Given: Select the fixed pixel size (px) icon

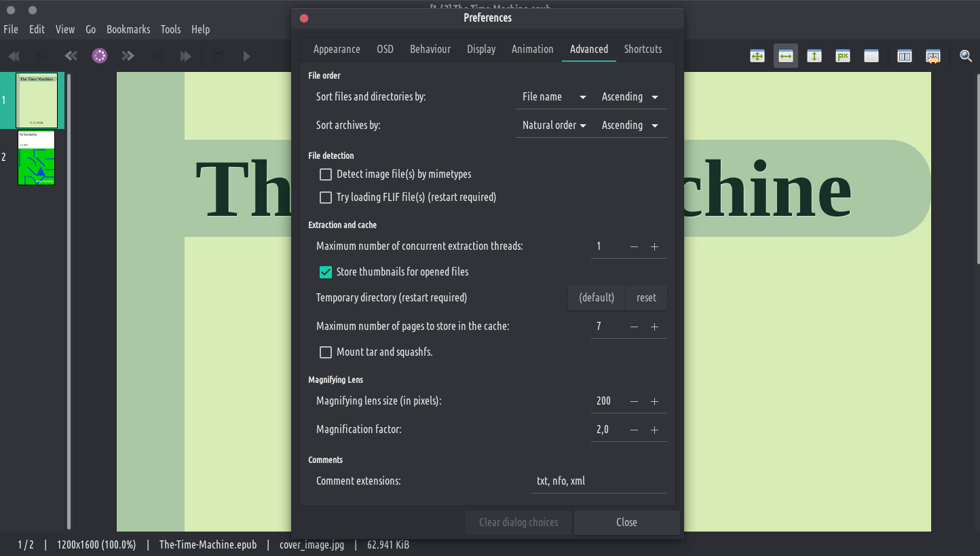Looking at the screenshot, I should (x=843, y=56).
